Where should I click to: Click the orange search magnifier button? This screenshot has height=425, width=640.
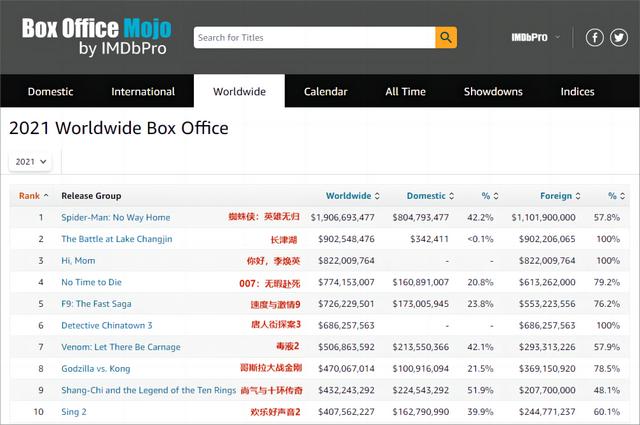tap(446, 38)
